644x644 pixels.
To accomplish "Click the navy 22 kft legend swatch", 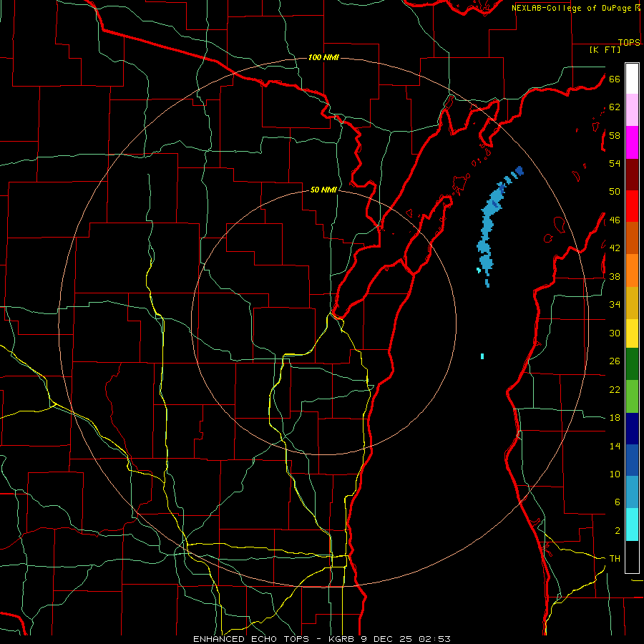I will 632,429.
